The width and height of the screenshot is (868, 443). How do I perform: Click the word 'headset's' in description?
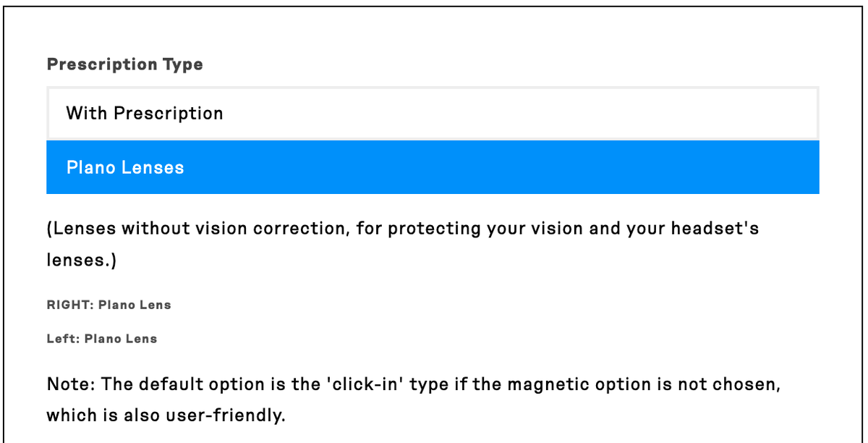[x=714, y=229]
